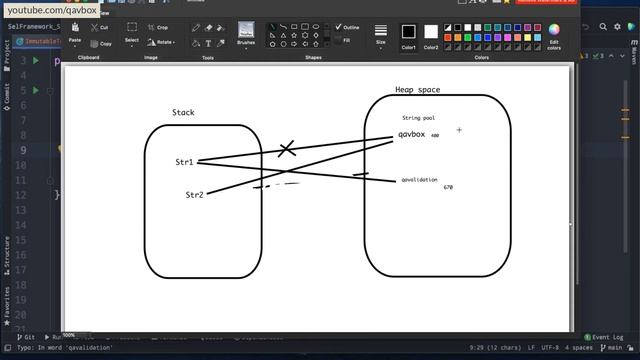Image resolution: width=640 pixels, height=360 pixels.
Task: Select the Right arrow shape
Action: 294,44
